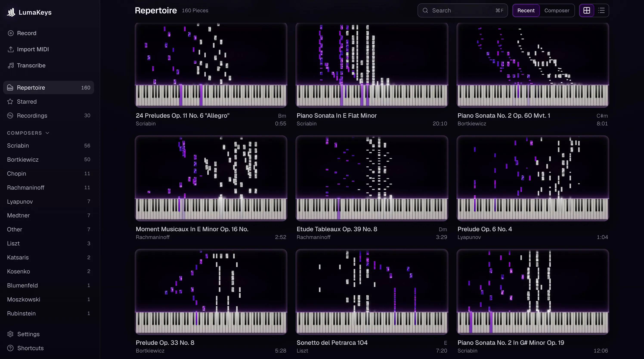Click the title "Piano Sonata In E Flat Minor"
Screen dimensions: 644x359
point(336,116)
